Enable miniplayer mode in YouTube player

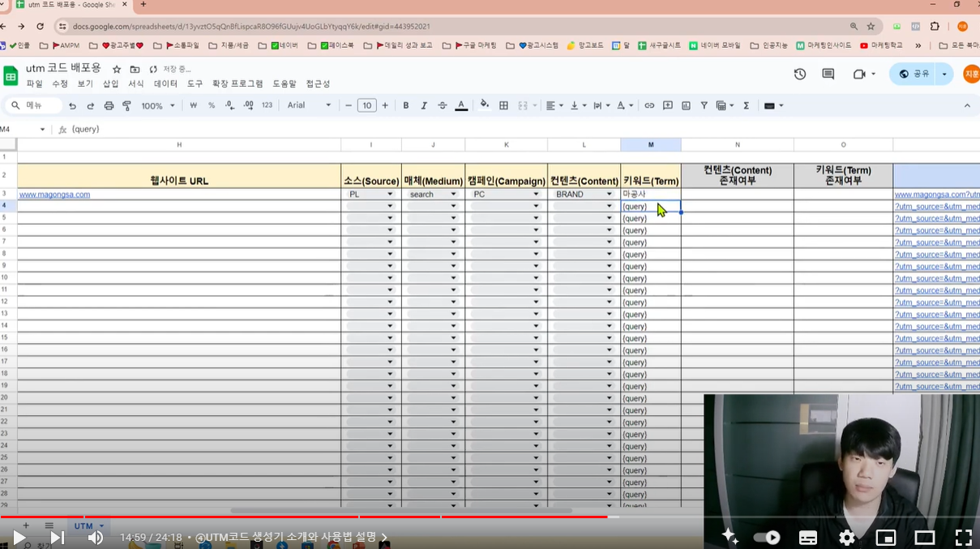pos(886,537)
